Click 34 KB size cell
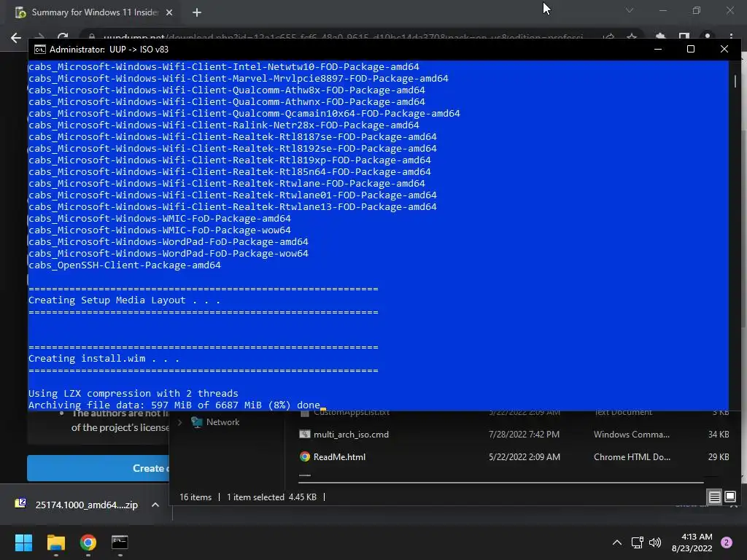 [x=719, y=435]
